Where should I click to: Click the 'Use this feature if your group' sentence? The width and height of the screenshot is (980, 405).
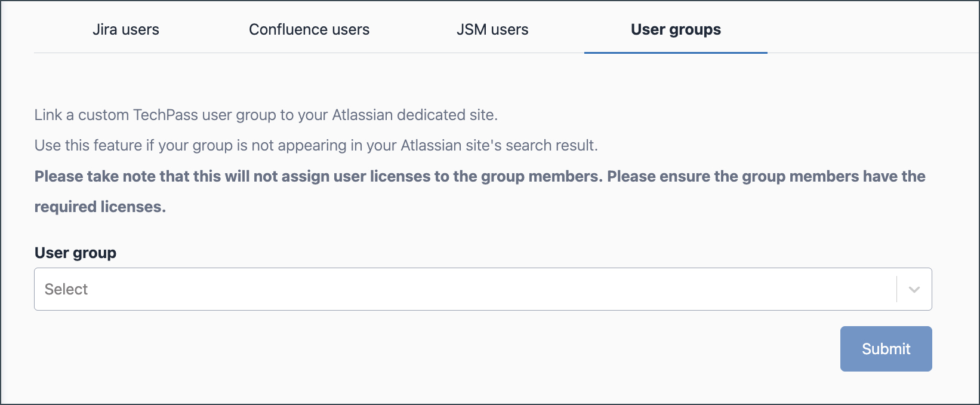pos(316,145)
